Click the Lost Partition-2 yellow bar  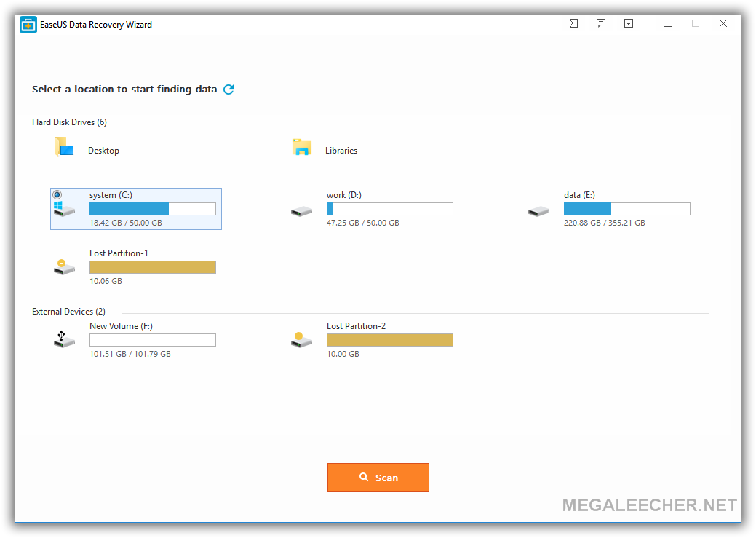(389, 340)
